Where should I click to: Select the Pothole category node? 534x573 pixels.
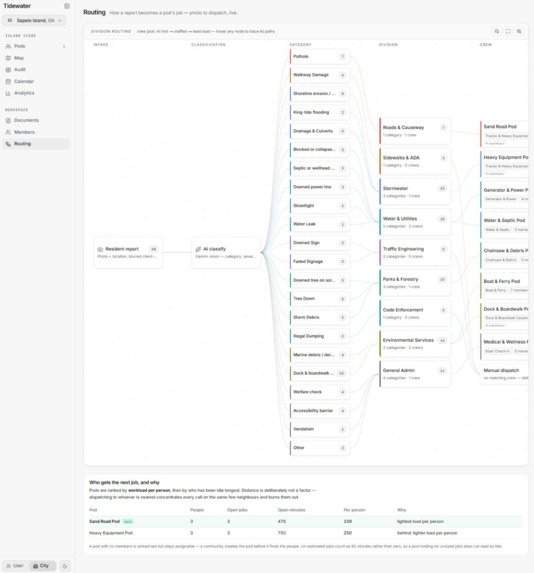319,56
